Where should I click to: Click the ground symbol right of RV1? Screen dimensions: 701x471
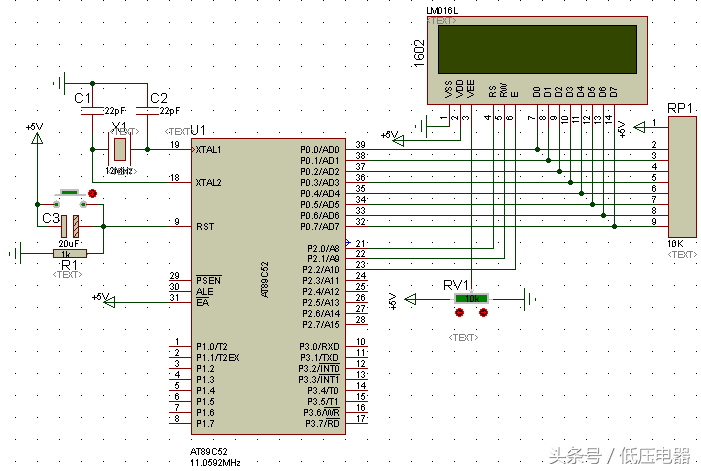(530, 299)
